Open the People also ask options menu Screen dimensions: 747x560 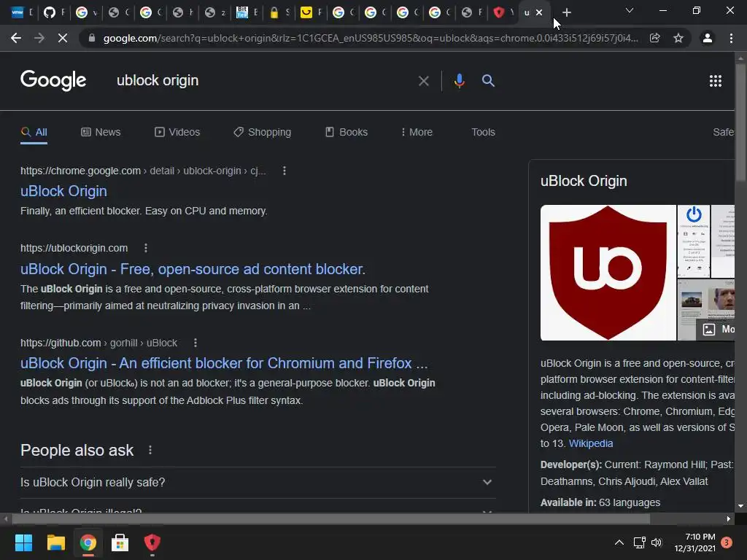150,450
